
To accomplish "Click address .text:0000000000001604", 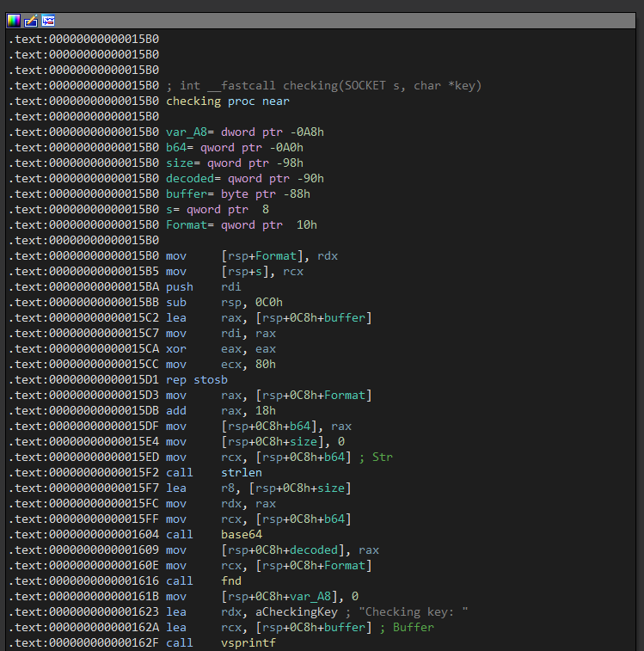I will coord(83,534).
